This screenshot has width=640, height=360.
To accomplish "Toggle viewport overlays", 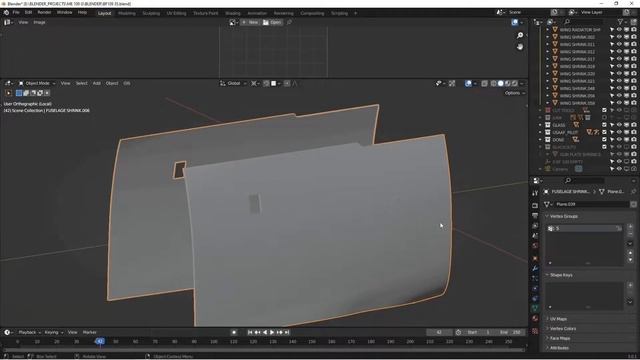I will [468, 83].
